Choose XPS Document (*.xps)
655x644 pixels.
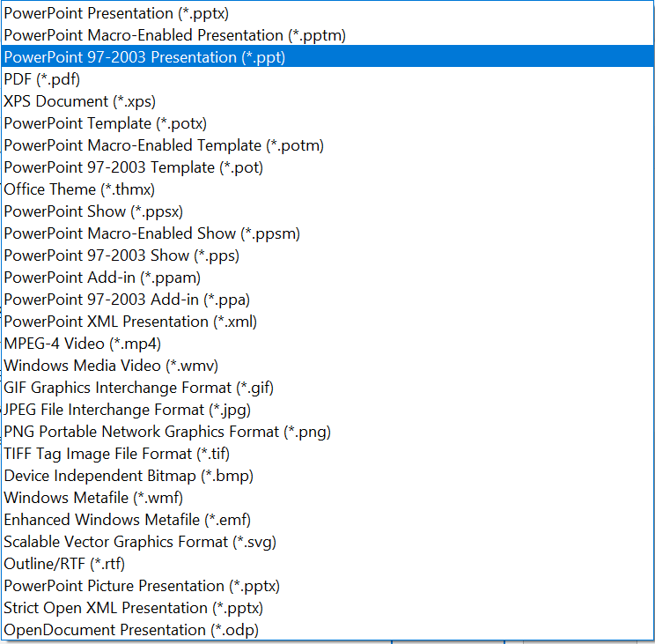[x=327, y=101]
